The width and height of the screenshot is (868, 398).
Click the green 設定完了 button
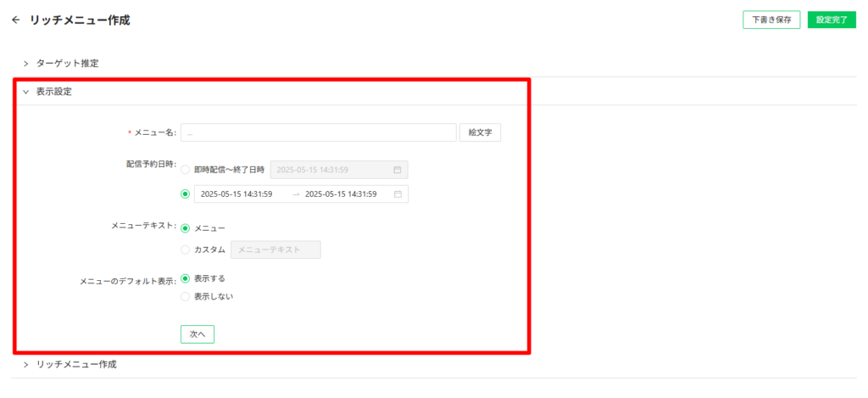coord(832,20)
